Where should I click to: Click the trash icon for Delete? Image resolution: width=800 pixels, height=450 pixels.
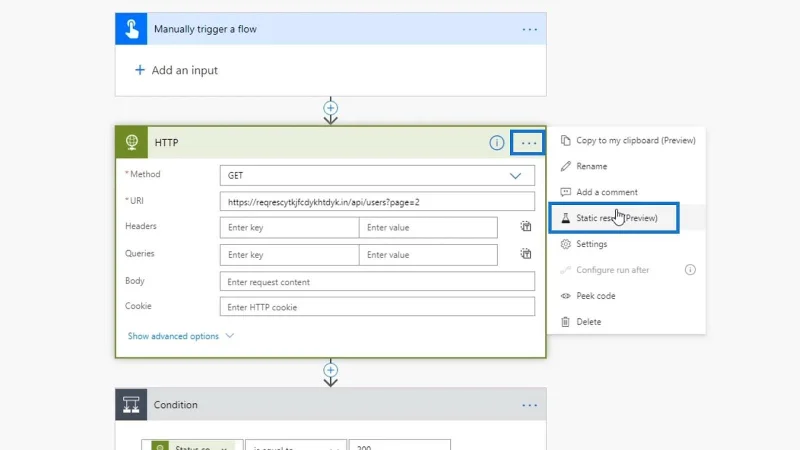[565, 322]
